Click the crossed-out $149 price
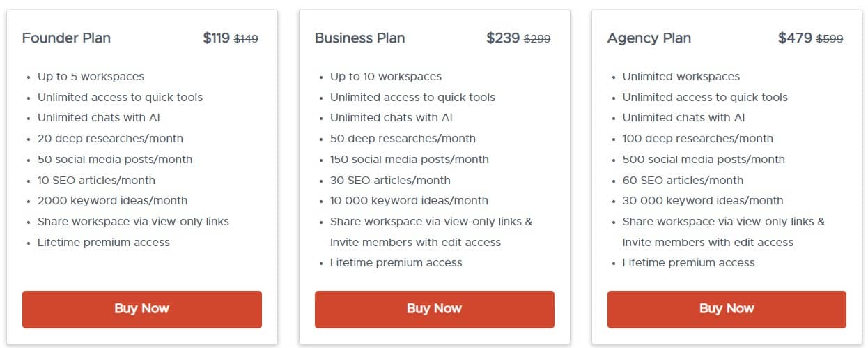868x348 pixels. pyautogui.click(x=246, y=39)
